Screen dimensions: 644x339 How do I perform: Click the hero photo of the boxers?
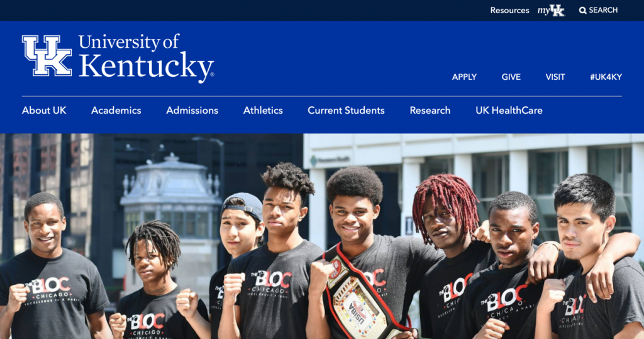[x=322, y=236]
